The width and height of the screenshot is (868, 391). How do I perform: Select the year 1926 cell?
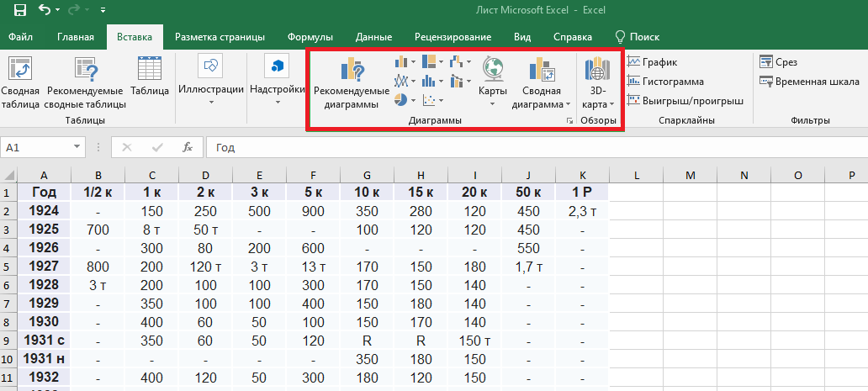coord(45,248)
